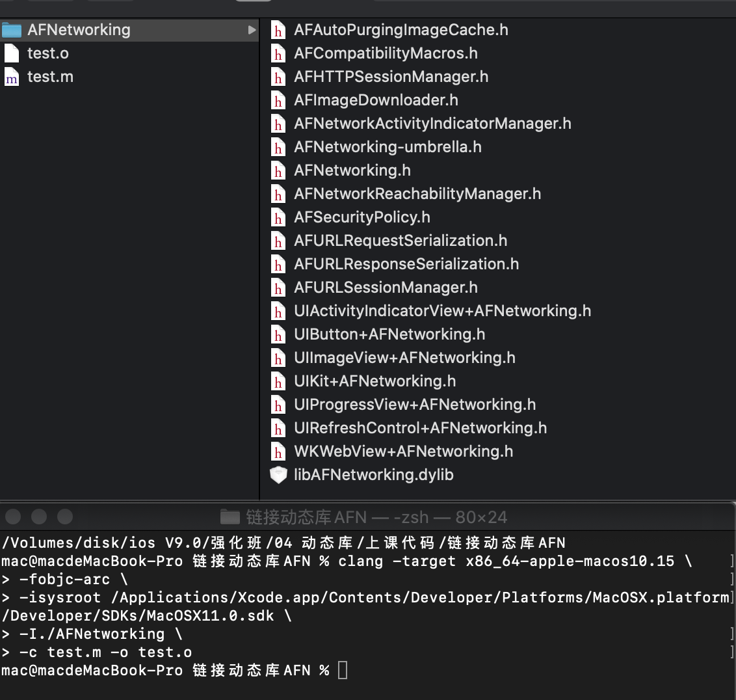736x700 pixels.
Task: Select UIButton+AFNetworking.h file name
Action: point(389,334)
